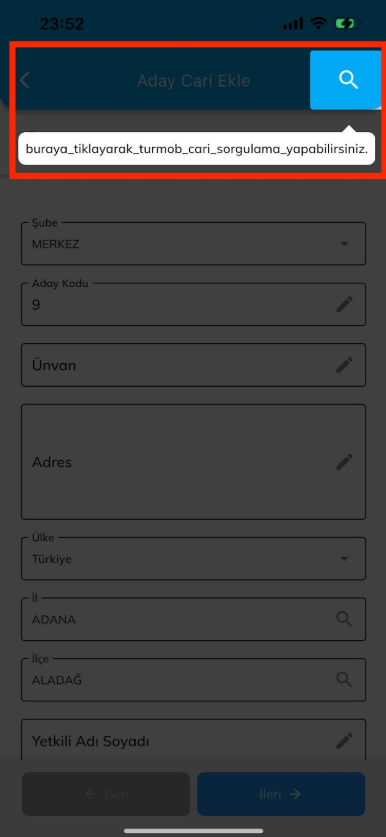The width and height of the screenshot is (386, 837).
Task: Tap the Aday Cari Ekle title
Action: pyautogui.click(x=193, y=81)
